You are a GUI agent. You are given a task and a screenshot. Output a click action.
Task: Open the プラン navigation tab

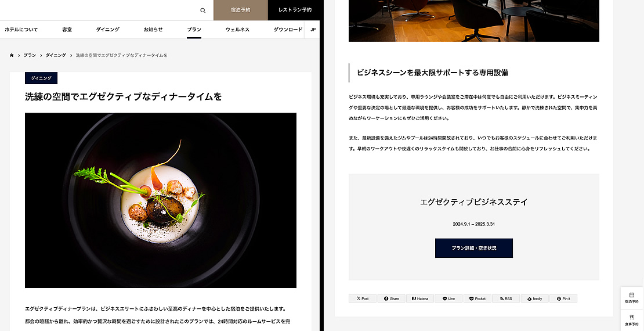coord(194,30)
